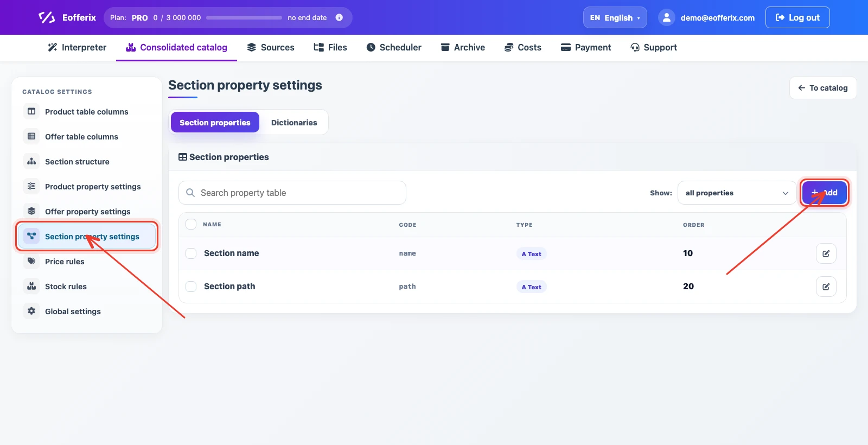Click the CODE column header

pyautogui.click(x=408, y=225)
